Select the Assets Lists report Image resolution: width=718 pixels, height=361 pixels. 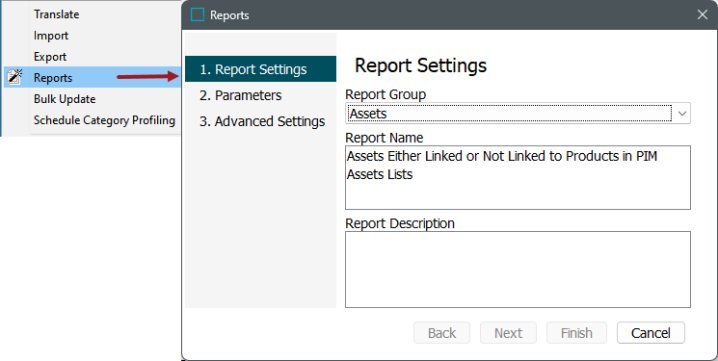tap(380, 174)
